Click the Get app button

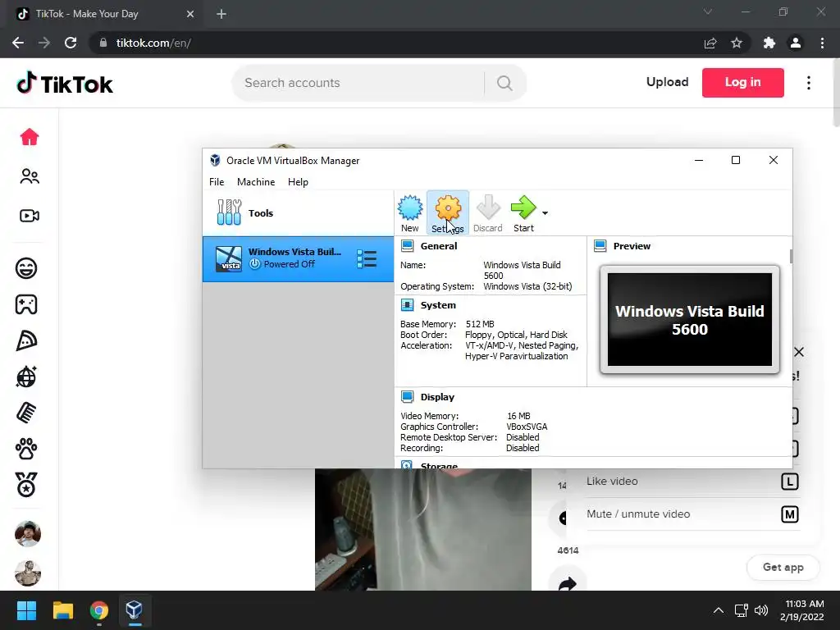click(783, 568)
